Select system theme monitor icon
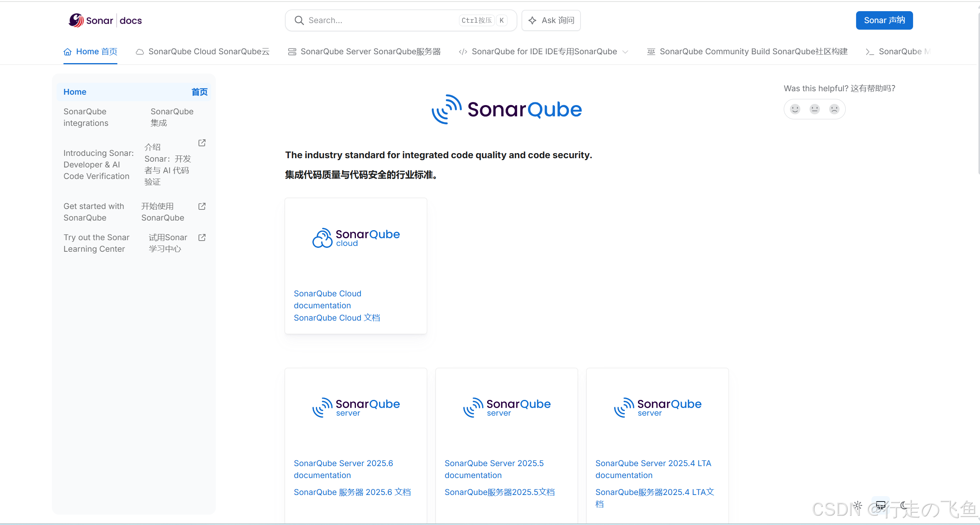Image resolution: width=980 pixels, height=525 pixels. click(881, 505)
